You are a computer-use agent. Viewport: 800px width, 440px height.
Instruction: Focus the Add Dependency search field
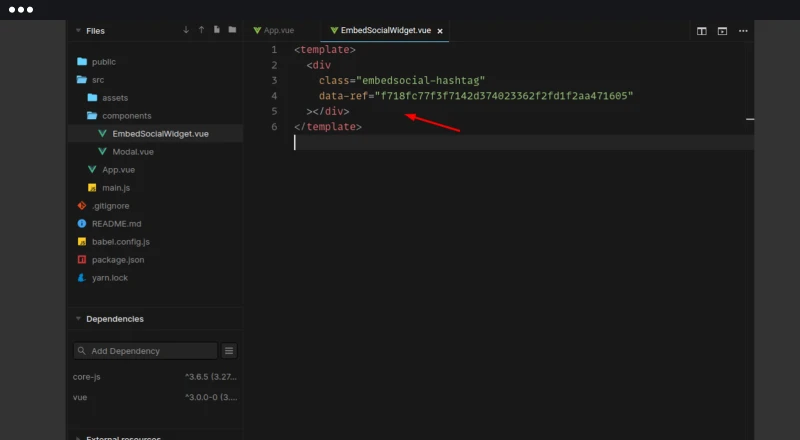click(x=145, y=351)
